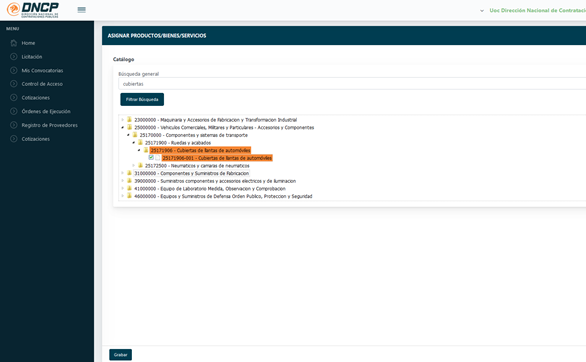
Task: Expand the 46000000 Equipos y Suministros de Defensa arrow
Action: (x=123, y=196)
